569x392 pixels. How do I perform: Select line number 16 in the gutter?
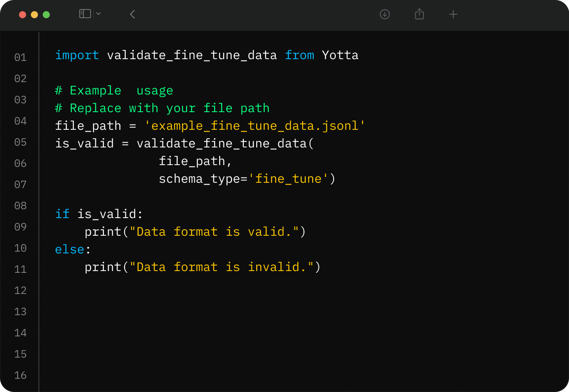pos(20,375)
